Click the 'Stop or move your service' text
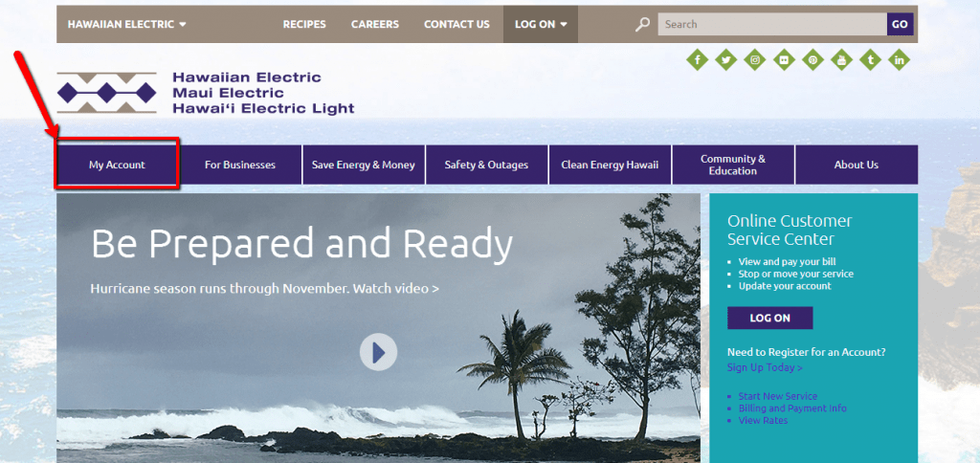The width and height of the screenshot is (980, 463). [795, 274]
